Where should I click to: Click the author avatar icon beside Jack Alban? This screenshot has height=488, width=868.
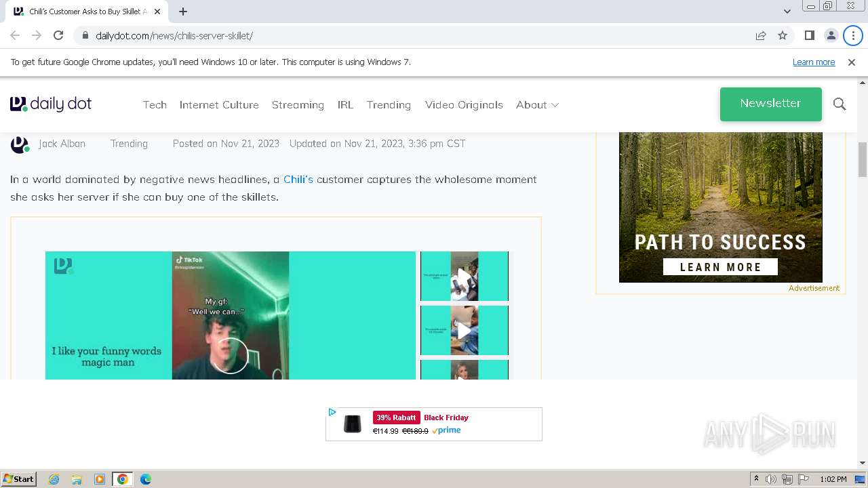click(20, 144)
